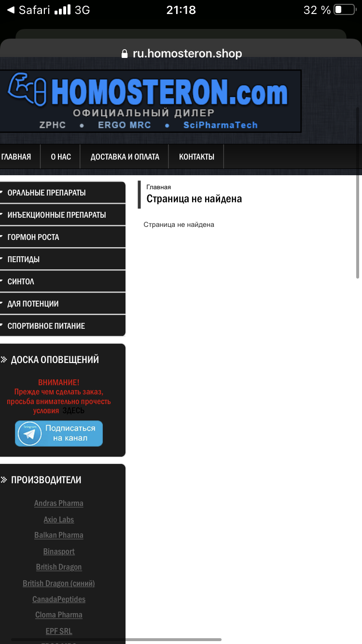The height and width of the screenshot is (644, 362).
Task: Click the page vertical scrollbar
Action: click(x=358, y=193)
